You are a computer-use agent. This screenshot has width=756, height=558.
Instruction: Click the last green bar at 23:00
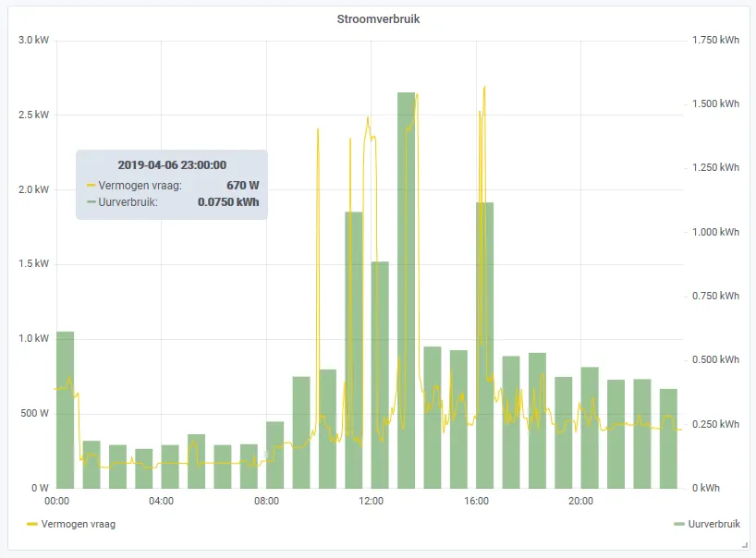pos(668,439)
